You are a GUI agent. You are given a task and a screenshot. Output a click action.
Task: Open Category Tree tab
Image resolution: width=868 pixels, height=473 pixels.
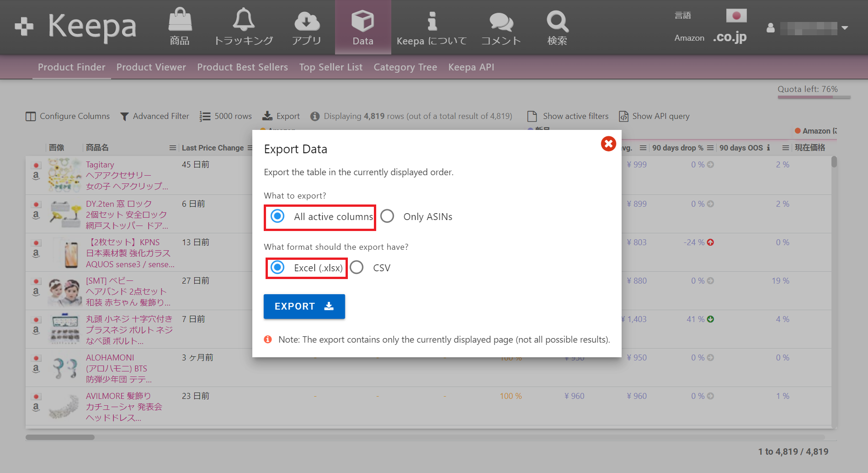click(x=405, y=67)
